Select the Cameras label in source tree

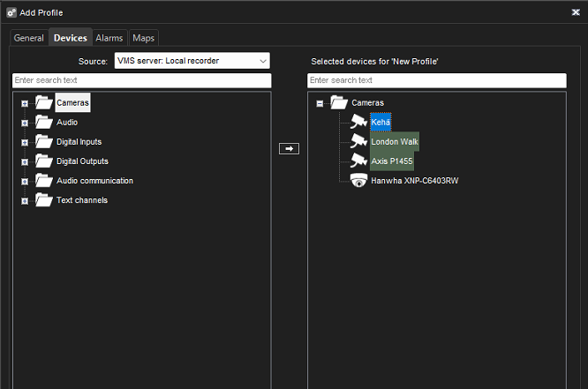pyautogui.click(x=72, y=102)
